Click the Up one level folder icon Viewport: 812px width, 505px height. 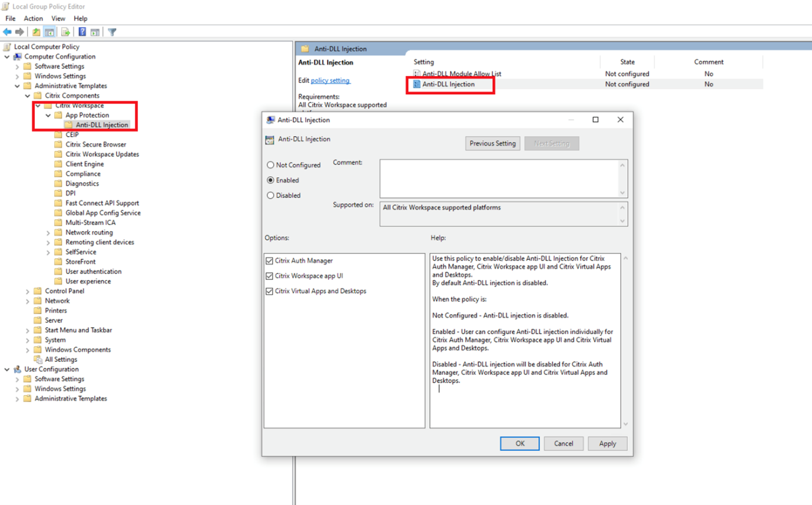[37, 32]
